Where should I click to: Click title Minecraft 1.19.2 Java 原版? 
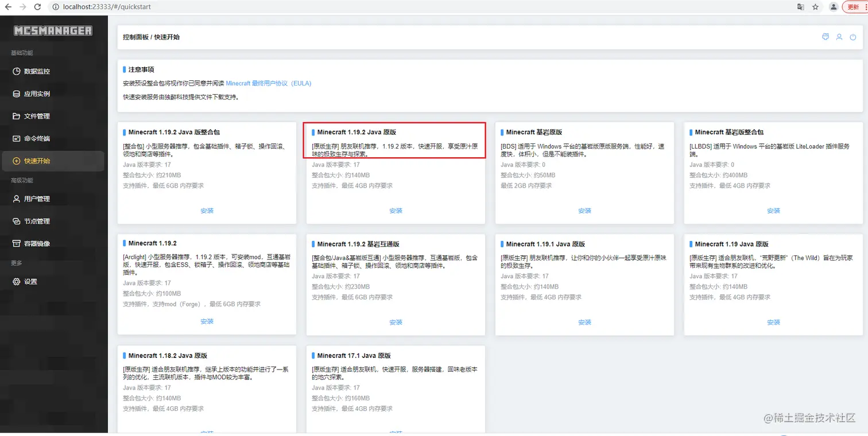(x=356, y=132)
